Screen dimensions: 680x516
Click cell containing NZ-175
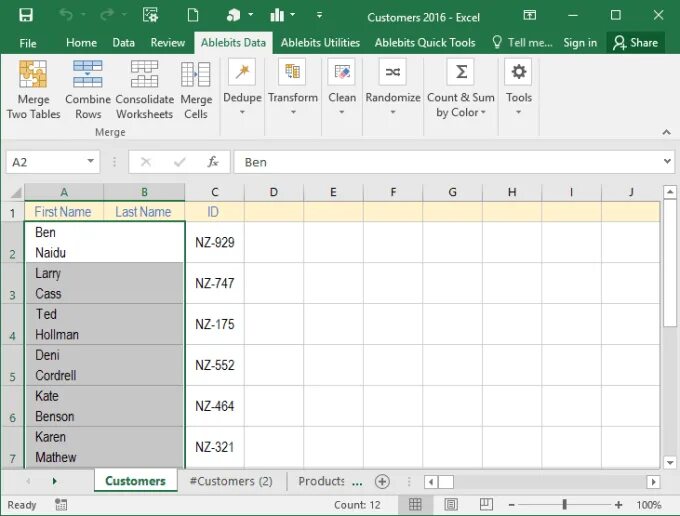(215, 324)
